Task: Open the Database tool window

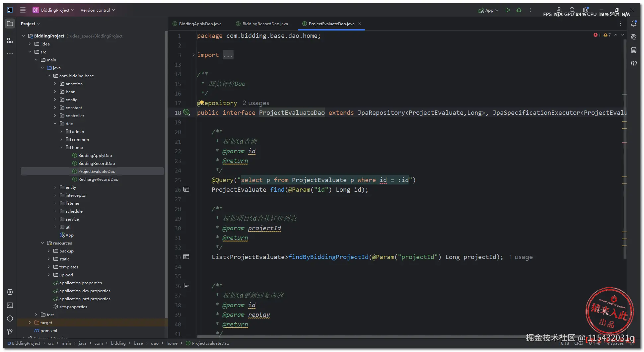Action: 634,50
